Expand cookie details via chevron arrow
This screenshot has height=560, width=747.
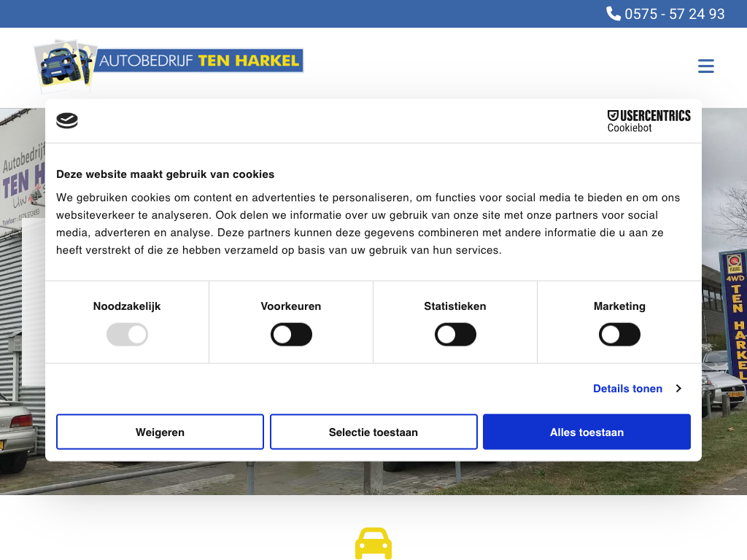click(678, 389)
